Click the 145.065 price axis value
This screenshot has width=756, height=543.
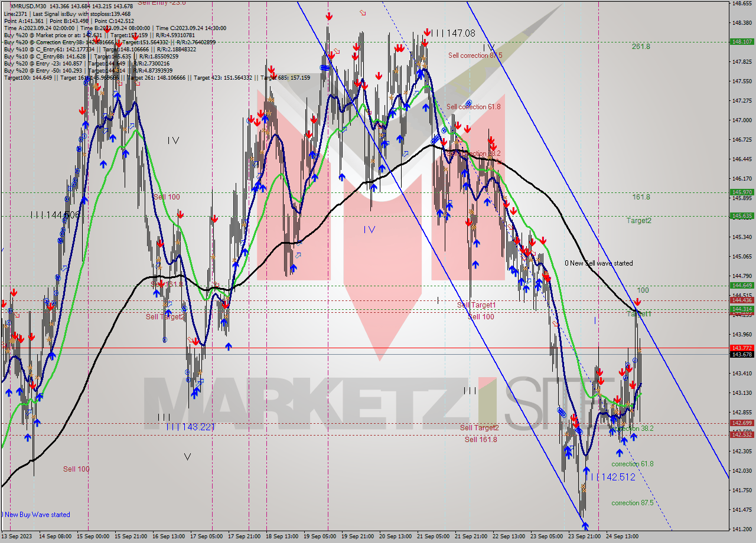pyautogui.click(x=742, y=257)
